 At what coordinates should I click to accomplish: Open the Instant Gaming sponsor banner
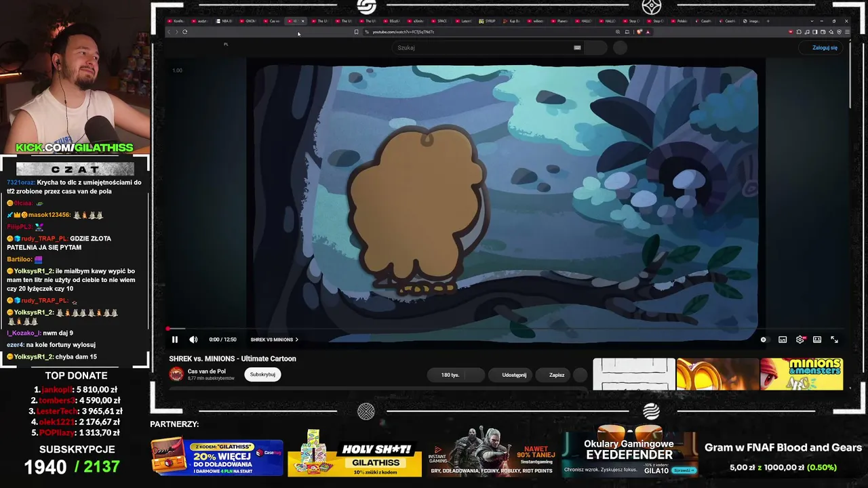[492, 453]
